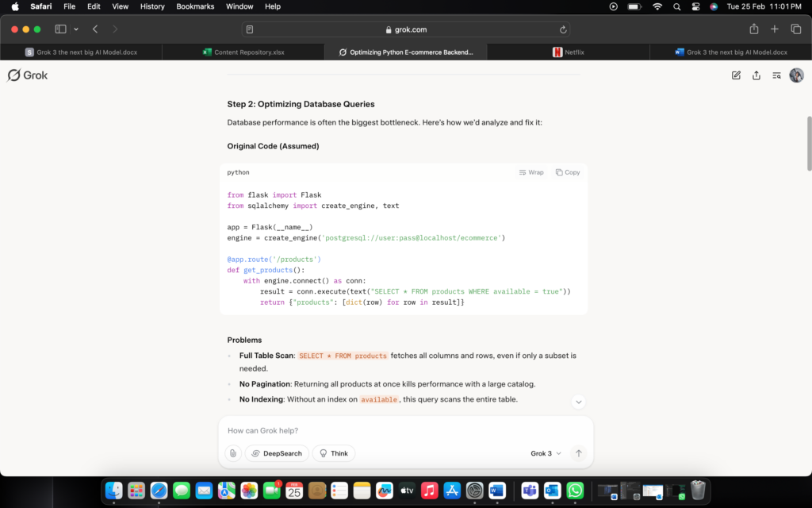812x508 pixels.
Task: Copy the python code block
Action: (568, 172)
